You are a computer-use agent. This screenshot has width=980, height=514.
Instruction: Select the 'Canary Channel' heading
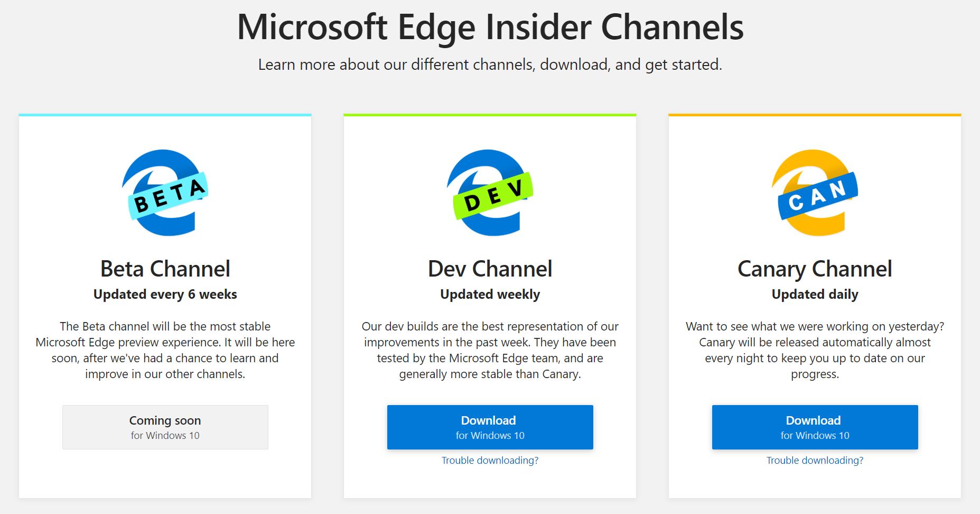point(815,269)
